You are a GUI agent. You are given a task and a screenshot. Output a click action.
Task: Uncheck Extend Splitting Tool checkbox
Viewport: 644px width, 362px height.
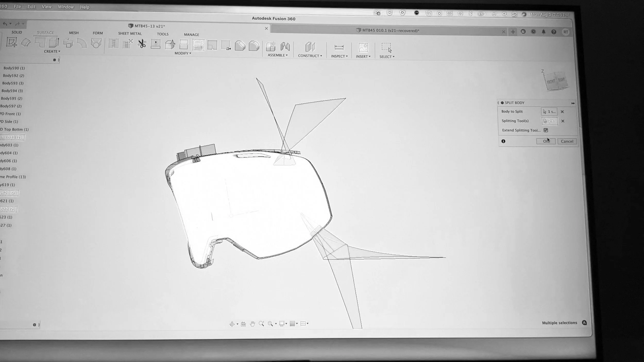(x=546, y=130)
